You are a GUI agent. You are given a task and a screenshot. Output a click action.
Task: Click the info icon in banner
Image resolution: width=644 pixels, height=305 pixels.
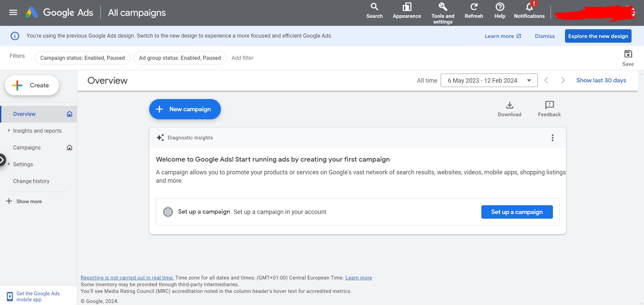(x=15, y=36)
